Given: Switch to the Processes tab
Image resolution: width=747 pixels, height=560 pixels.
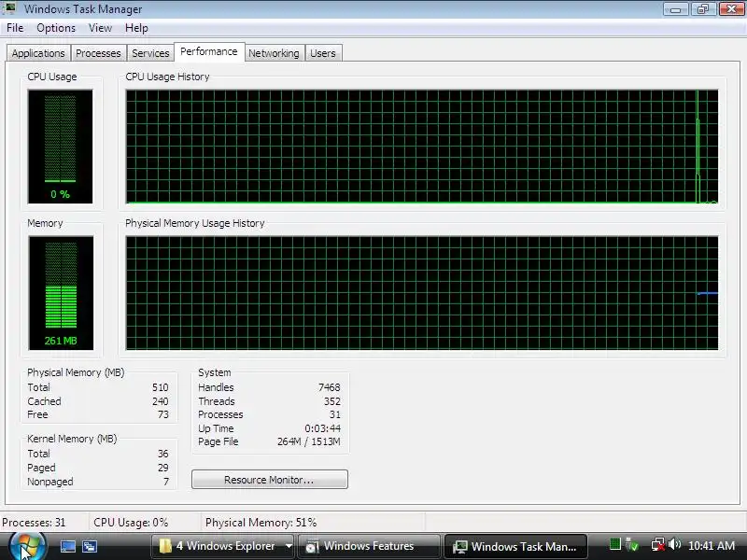Looking at the screenshot, I should click(x=98, y=53).
